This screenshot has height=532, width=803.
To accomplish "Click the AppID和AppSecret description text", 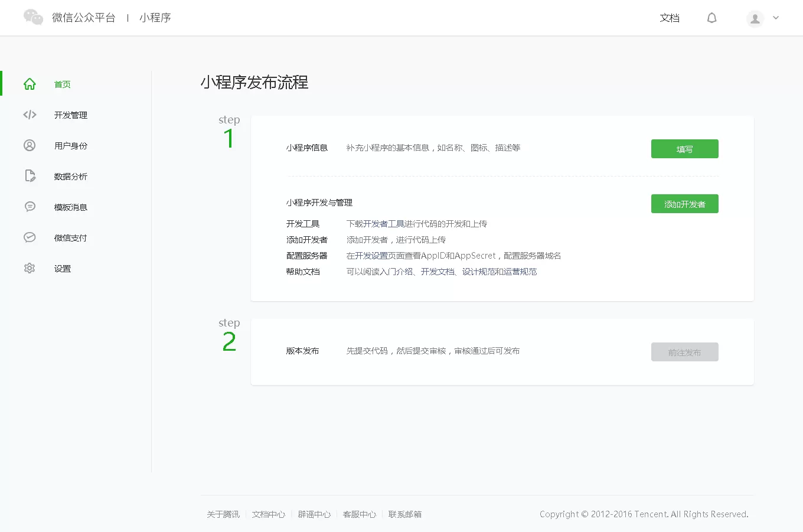I will (454, 256).
